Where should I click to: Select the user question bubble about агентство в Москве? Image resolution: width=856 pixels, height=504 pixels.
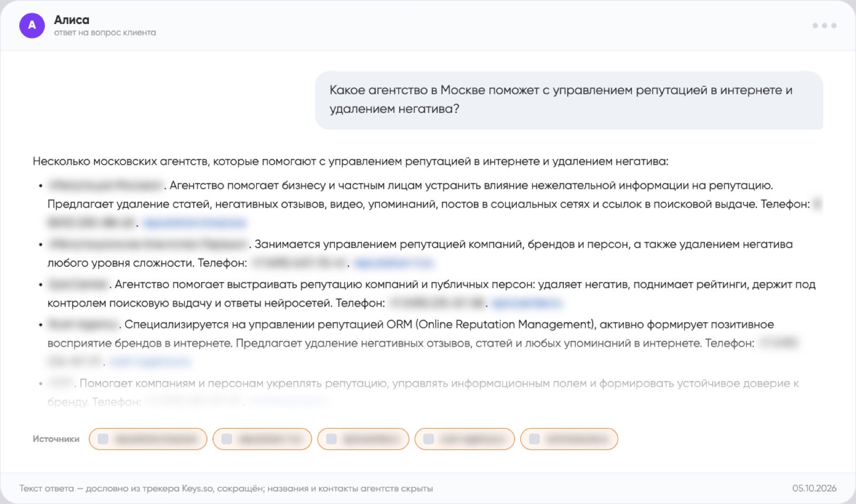coord(569,100)
